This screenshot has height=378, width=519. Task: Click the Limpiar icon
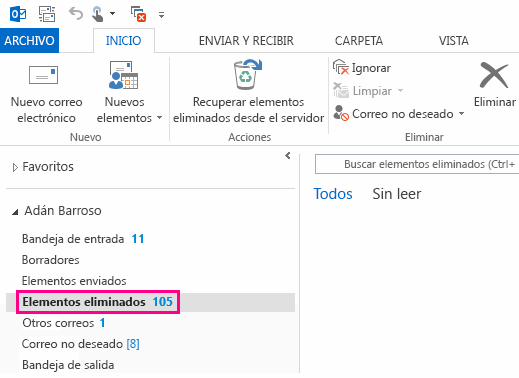tap(341, 90)
